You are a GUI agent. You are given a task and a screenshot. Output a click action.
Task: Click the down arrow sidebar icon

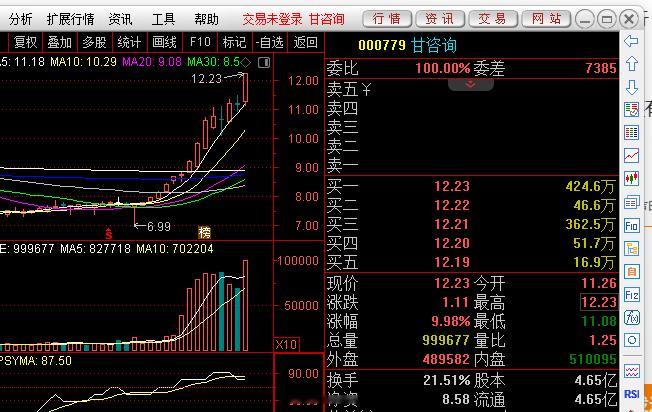(x=632, y=87)
